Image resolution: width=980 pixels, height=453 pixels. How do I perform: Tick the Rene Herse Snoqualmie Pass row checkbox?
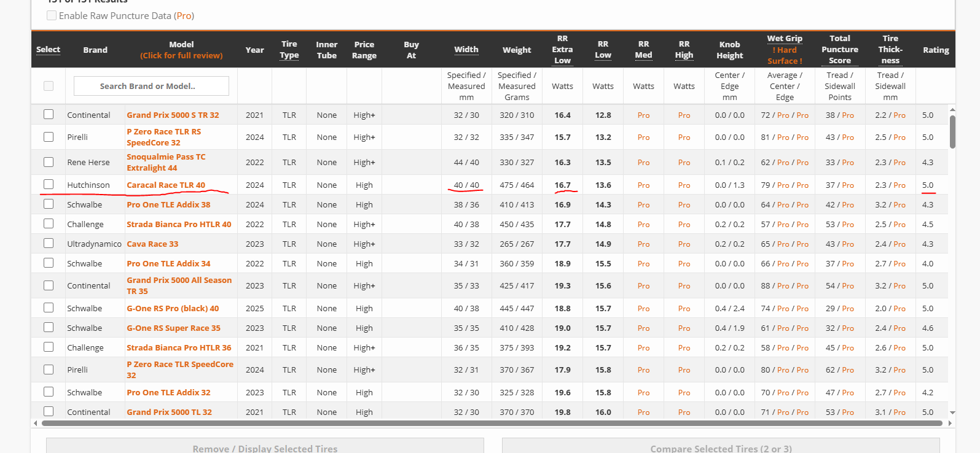[49, 162]
